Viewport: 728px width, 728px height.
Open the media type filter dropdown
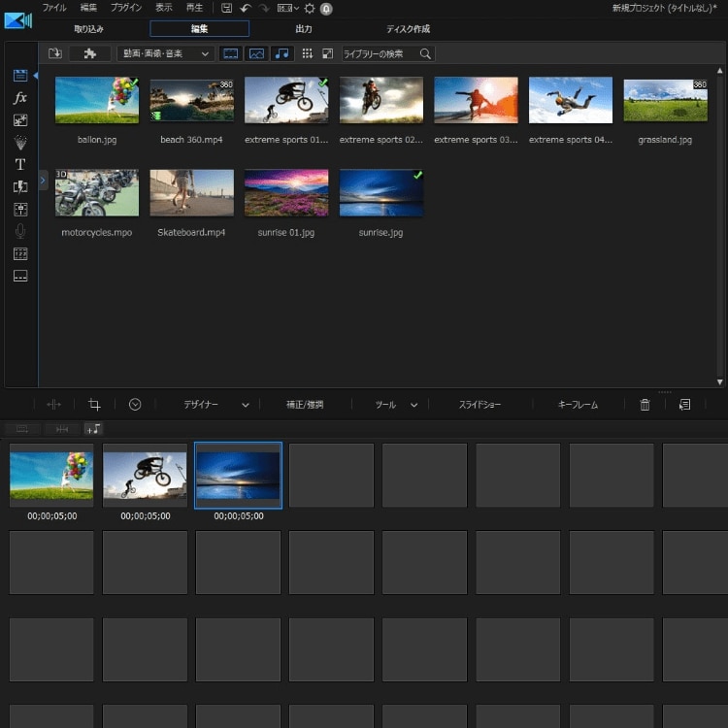point(166,53)
